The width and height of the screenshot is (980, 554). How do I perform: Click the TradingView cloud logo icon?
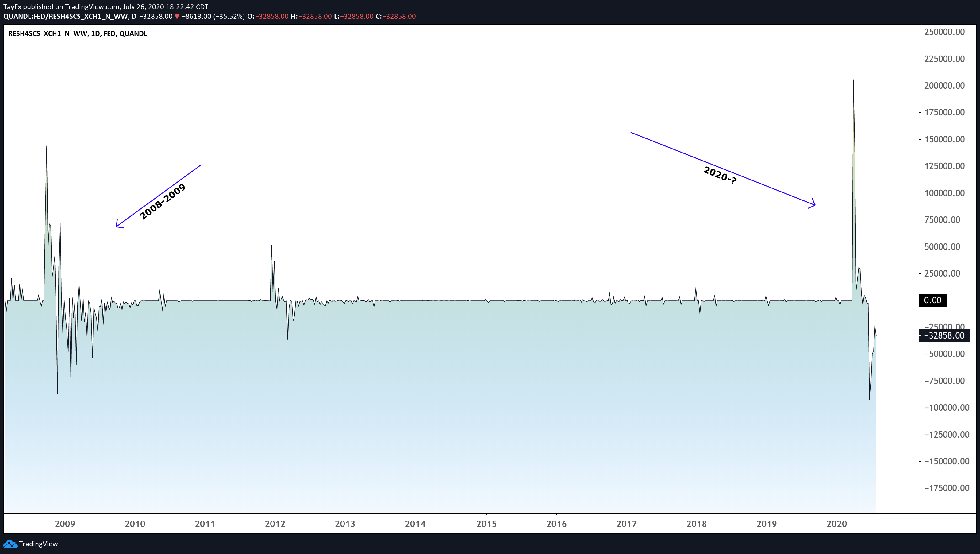(10, 544)
